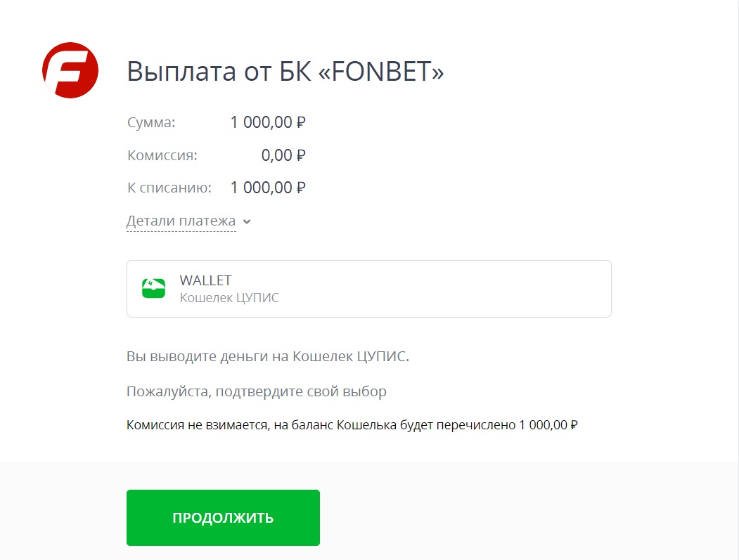Click the Вы выводите деньги на Кошелек ЦУПИС text
Image resolution: width=739 pixels, height=560 pixels.
coord(267,356)
